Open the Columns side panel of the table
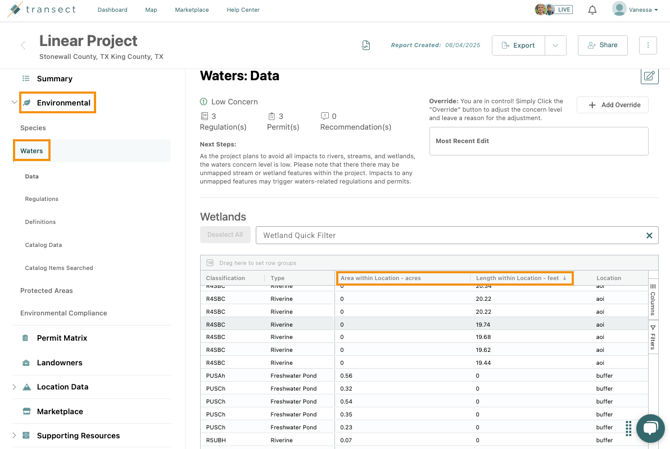Screen dimensions: 670x449 click(652, 300)
